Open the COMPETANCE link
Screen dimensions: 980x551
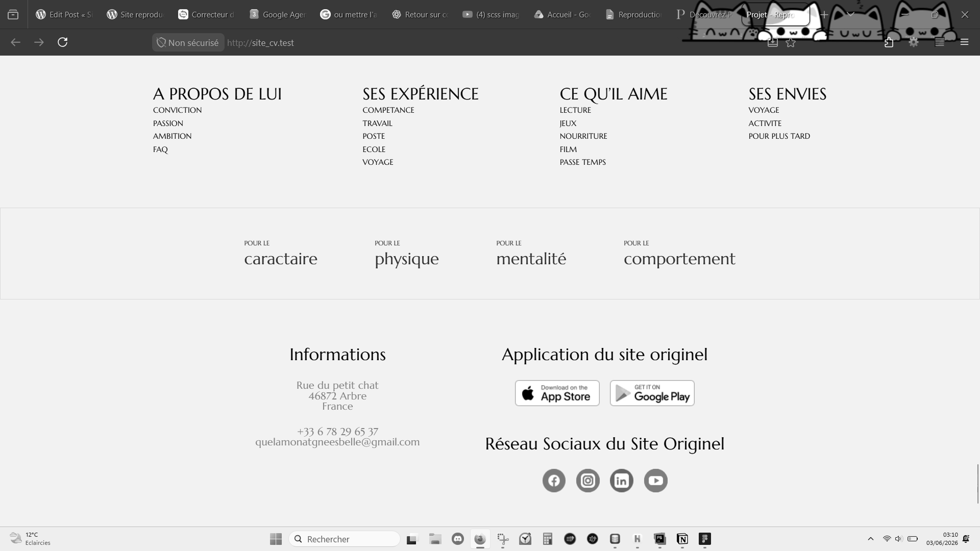pyautogui.click(x=388, y=110)
